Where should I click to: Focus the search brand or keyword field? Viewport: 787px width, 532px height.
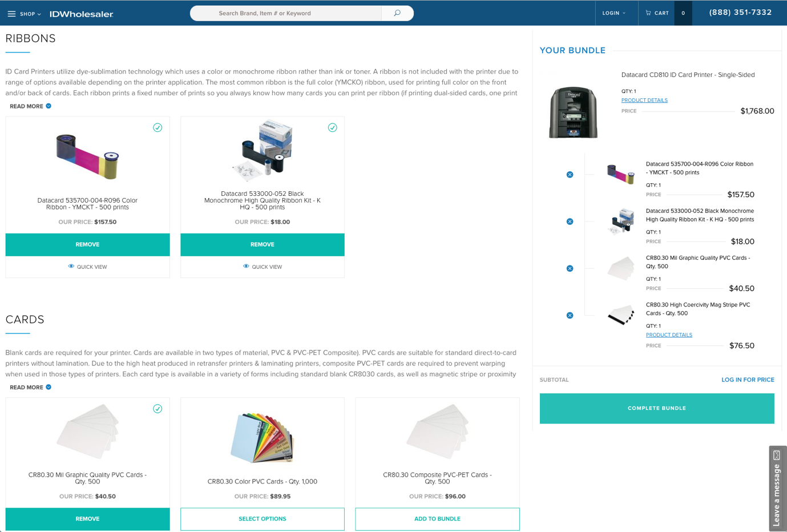click(285, 13)
